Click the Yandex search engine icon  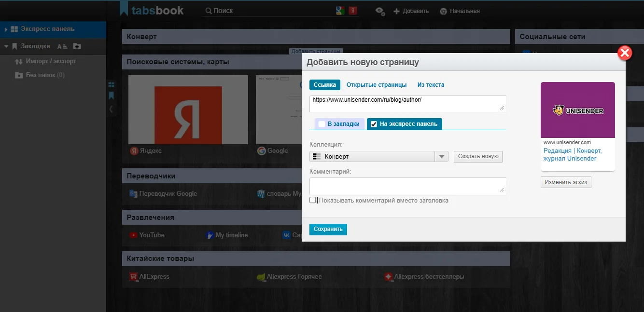353,11
